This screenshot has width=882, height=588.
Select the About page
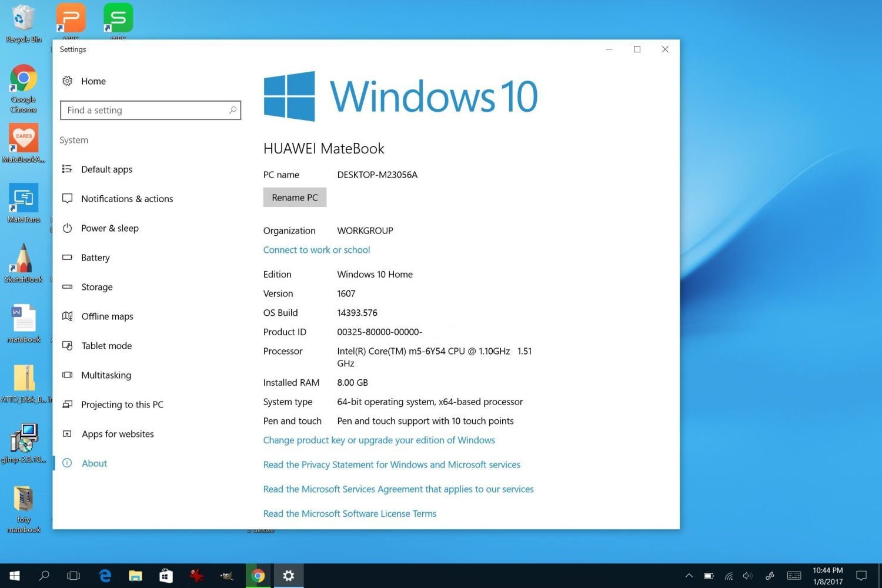point(94,463)
